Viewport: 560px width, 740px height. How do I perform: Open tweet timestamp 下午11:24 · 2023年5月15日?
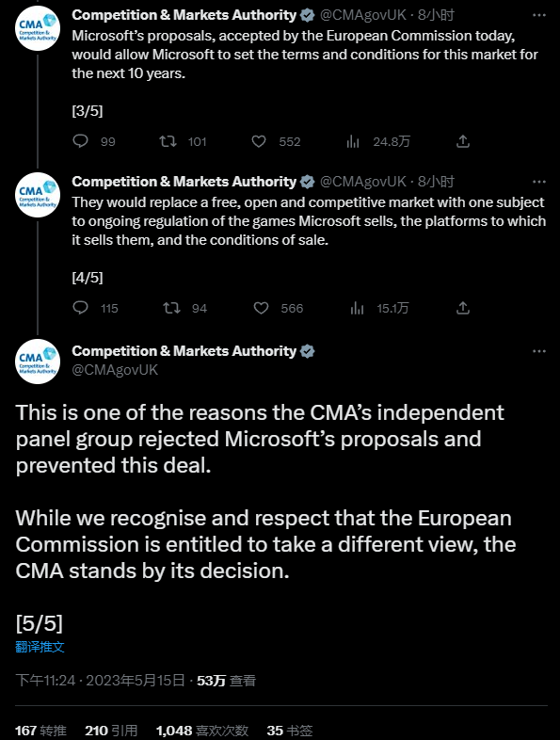point(100,680)
